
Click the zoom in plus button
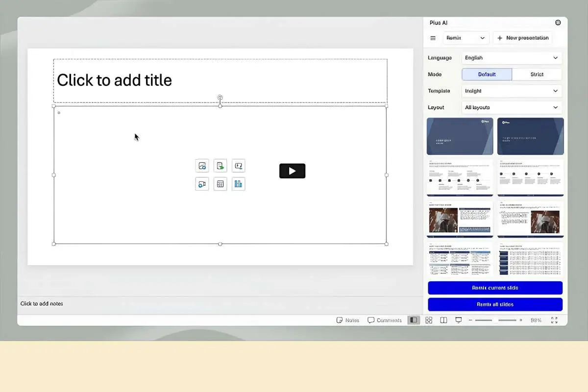520,320
